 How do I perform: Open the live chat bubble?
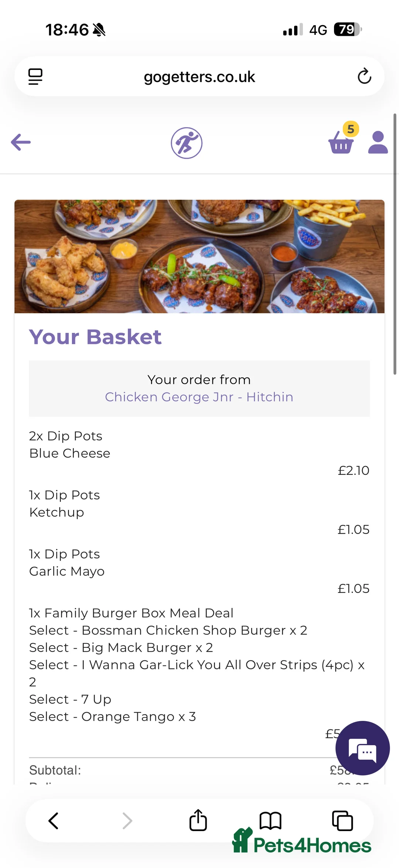tap(362, 748)
